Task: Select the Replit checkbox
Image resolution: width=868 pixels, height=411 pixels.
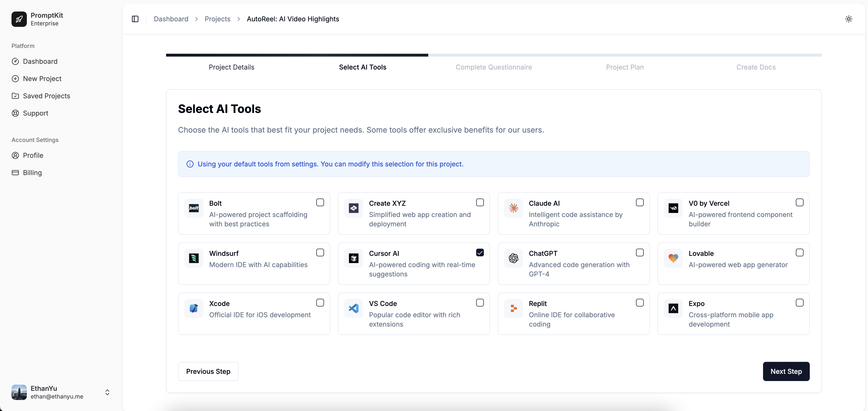Action: (640, 302)
